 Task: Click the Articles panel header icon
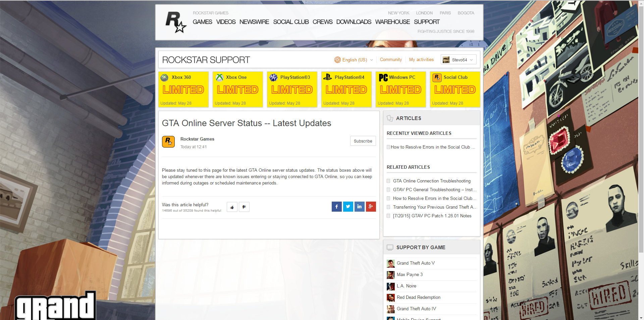click(390, 118)
